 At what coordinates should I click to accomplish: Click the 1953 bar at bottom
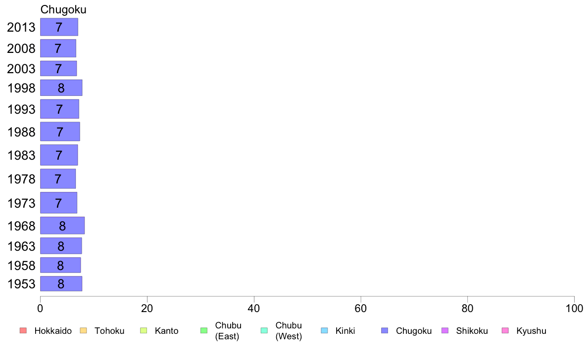click(61, 284)
